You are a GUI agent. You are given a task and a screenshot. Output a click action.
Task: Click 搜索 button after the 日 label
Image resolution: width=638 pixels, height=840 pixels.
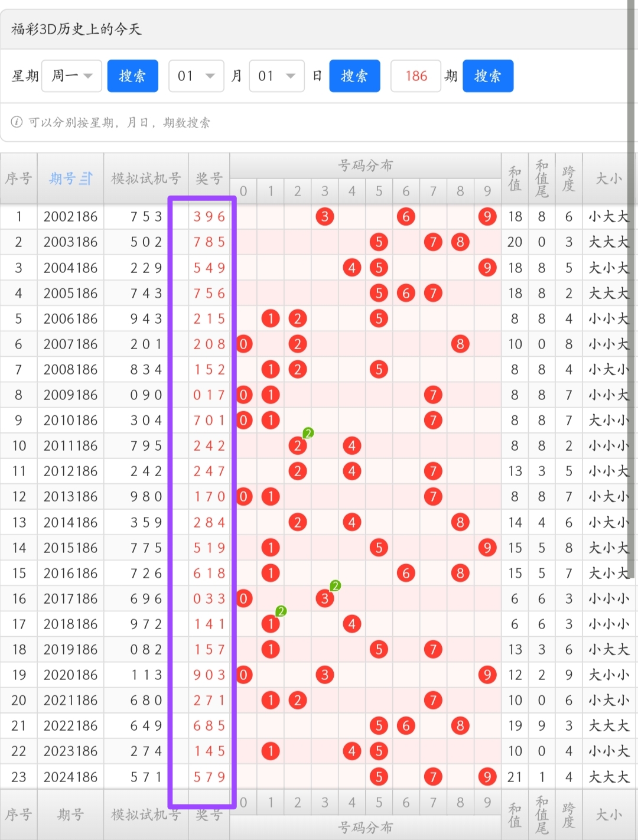coord(354,76)
